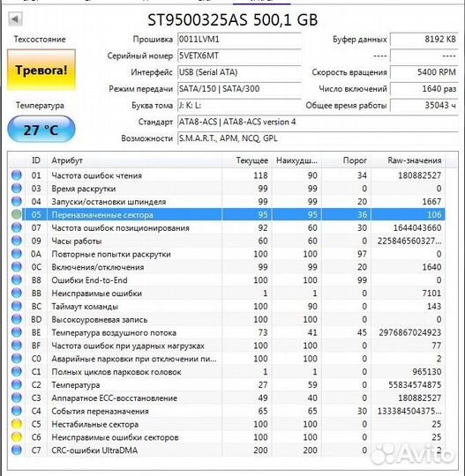Select the Нестабильные сектора attribute text
The height and width of the screenshot is (476, 465).
[94, 424]
